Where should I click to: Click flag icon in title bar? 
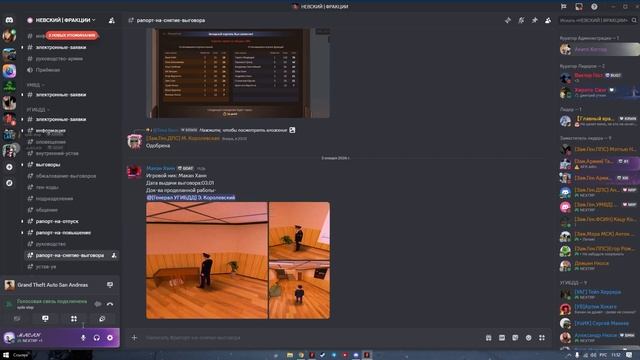[x=564, y=7]
